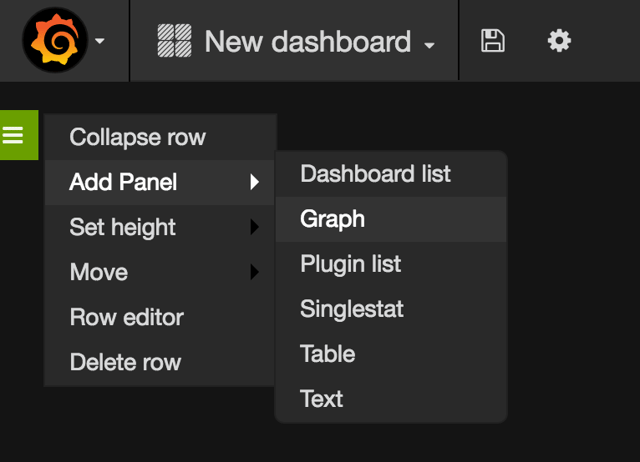Add a Graph panel
Screen dimensions: 640x462
pyautogui.click(x=391, y=219)
